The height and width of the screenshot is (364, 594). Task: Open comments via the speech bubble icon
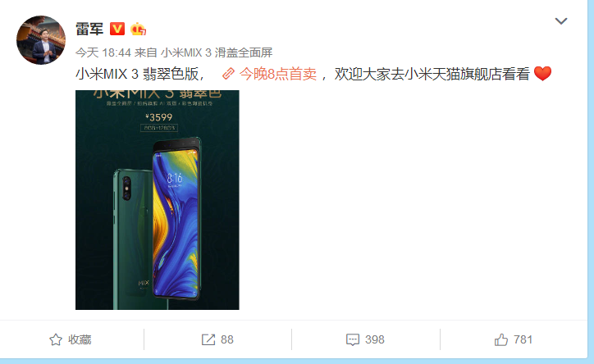(353, 339)
